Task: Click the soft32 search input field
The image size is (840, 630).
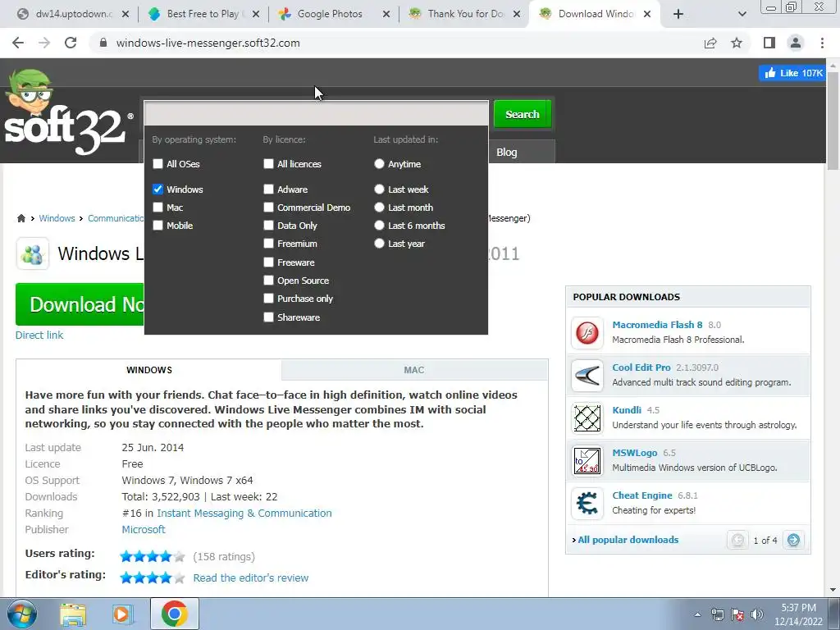Action: (316, 113)
